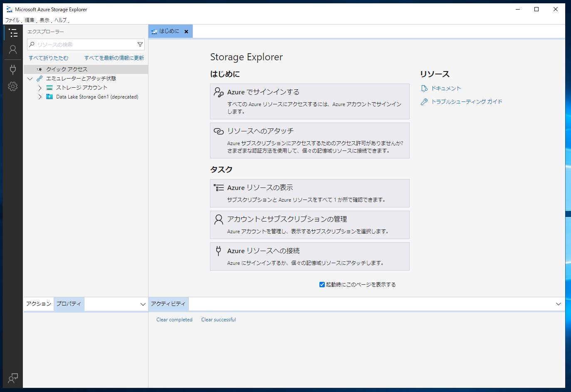Select エミュレーターとアタッチ状態 label
The width and height of the screenshot is (571, 392).
[81, 79]
